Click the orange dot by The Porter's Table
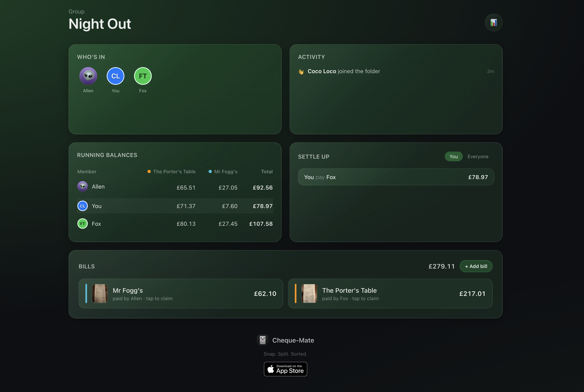584x392 pixels. (x=149, y=171)
